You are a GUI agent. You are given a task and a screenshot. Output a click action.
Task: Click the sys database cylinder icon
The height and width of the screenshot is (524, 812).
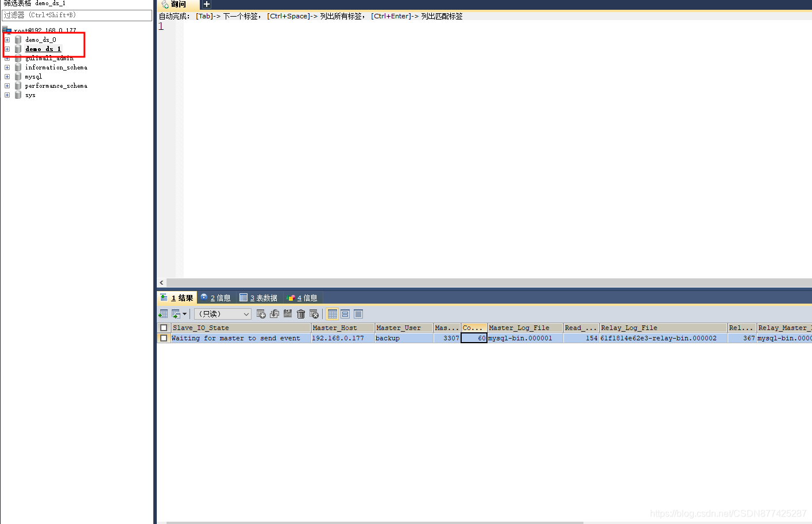pyautogui.click(x=18, y=95)
